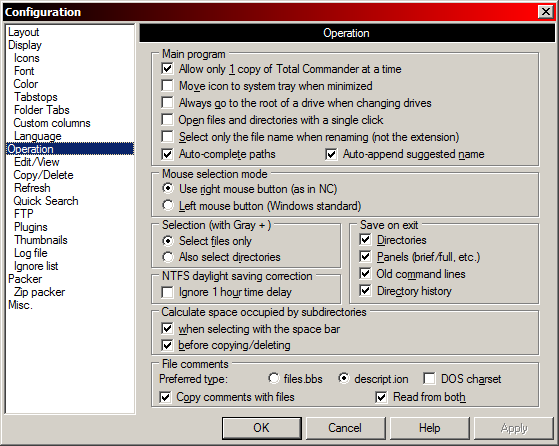Viewport: 559px width, 446px height.
Task: Go to Color settings
Action: click(x=26, y=84)
